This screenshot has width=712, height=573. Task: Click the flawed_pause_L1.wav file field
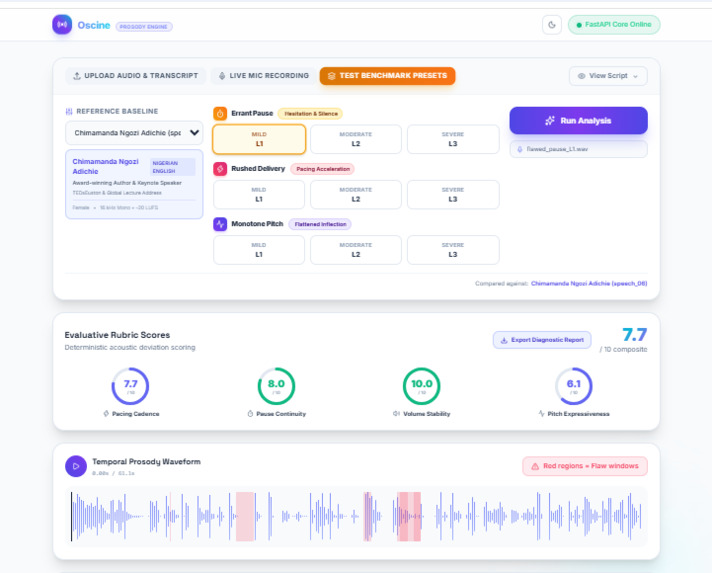coord(578,149)
